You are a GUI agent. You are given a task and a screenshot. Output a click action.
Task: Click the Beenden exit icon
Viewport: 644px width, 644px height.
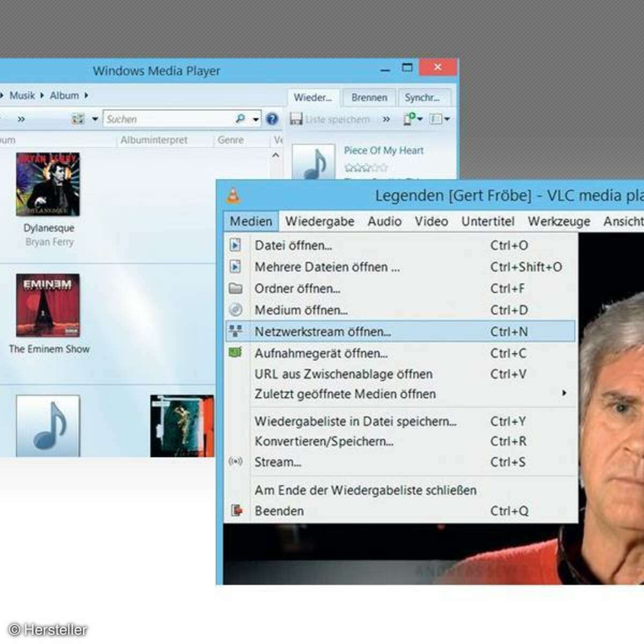pyautogui.click(x=236, y=510)
